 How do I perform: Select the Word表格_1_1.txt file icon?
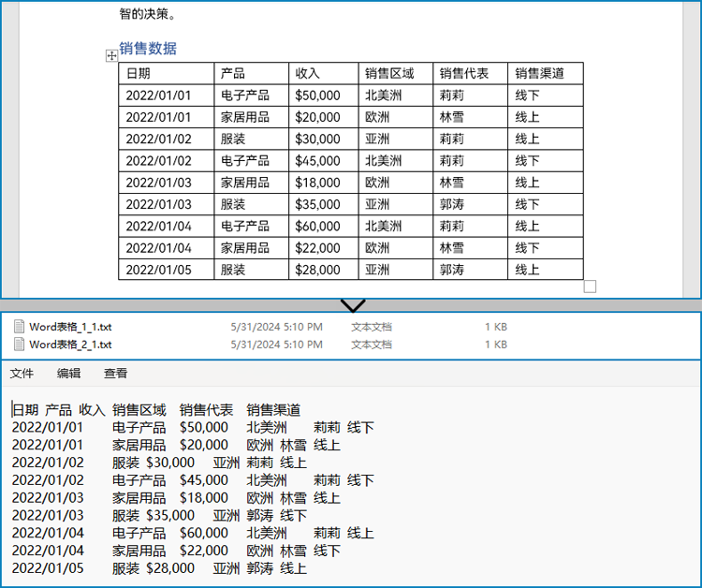[19, 327]
